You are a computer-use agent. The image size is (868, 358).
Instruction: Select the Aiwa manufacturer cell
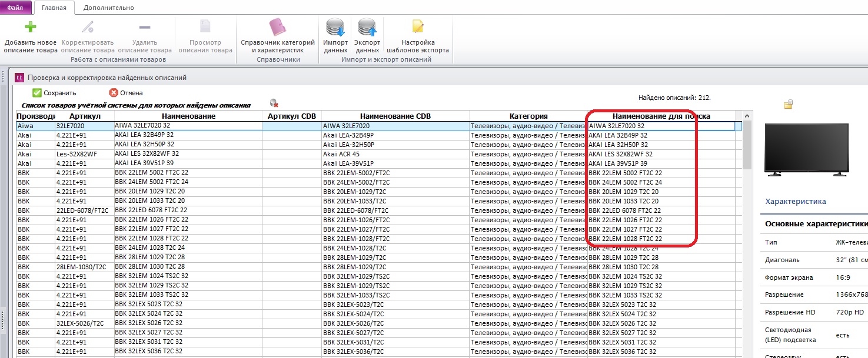[35, 126]
